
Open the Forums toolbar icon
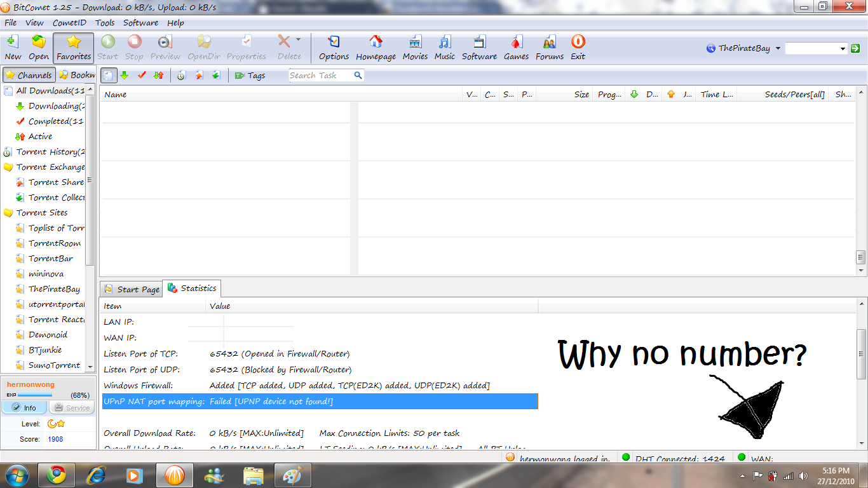(x=550, y=48)
